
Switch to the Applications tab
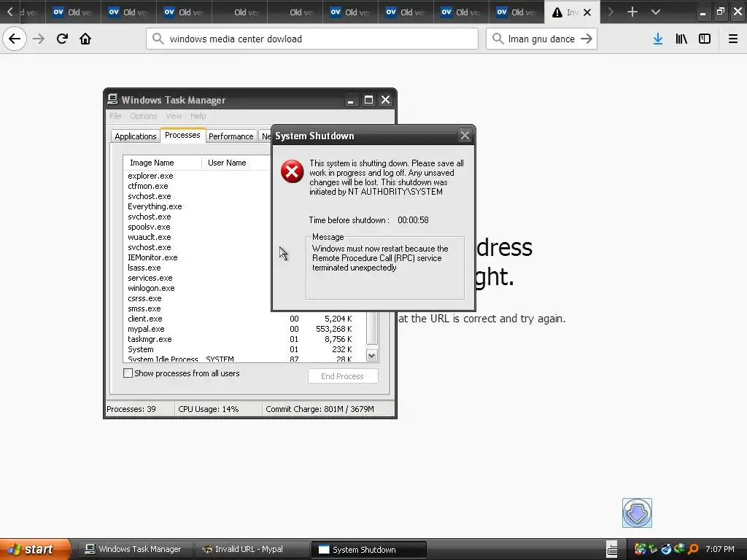point(135,136)
